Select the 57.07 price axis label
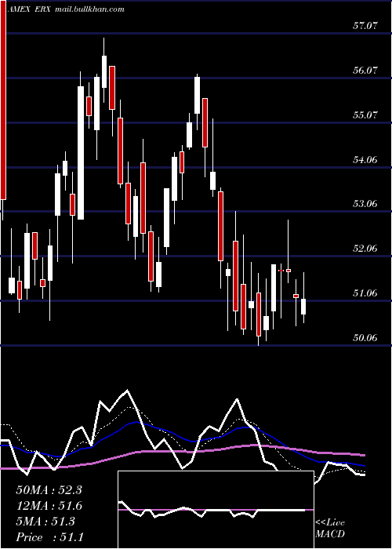Viewport: 392px width, 549px height. click(366, 26)
